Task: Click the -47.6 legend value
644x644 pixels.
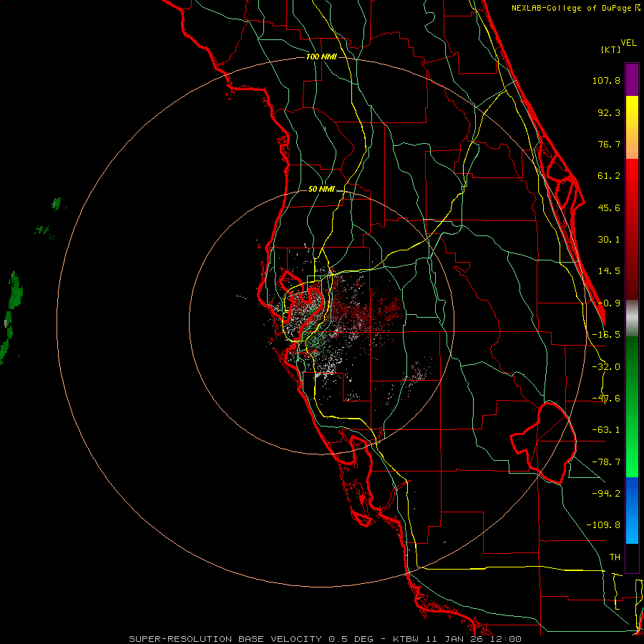Action: click(606, 399)
